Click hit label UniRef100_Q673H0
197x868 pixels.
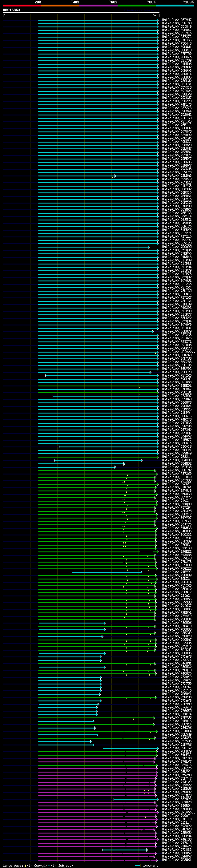point(177,430)
